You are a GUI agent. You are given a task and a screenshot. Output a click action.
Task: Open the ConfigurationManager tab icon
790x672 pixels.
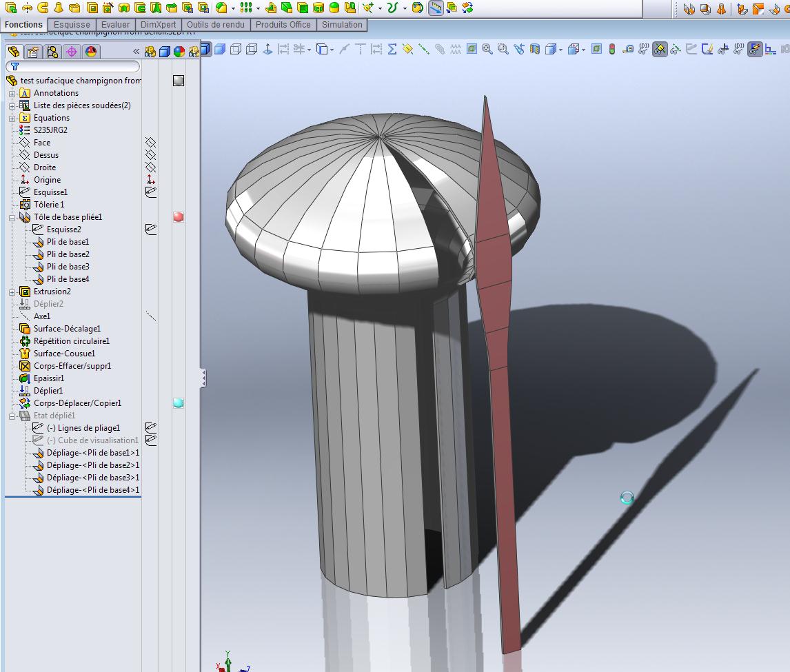(52, 52)
